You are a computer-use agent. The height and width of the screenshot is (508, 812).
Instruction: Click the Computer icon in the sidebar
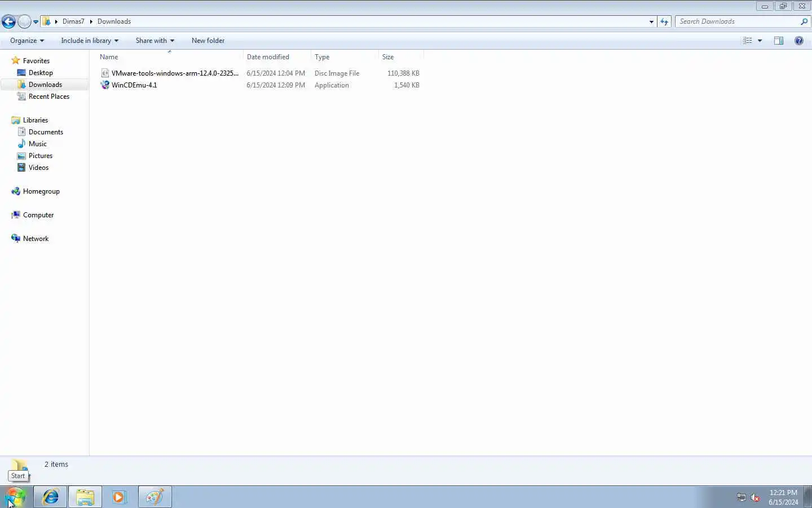coord(16,215)
